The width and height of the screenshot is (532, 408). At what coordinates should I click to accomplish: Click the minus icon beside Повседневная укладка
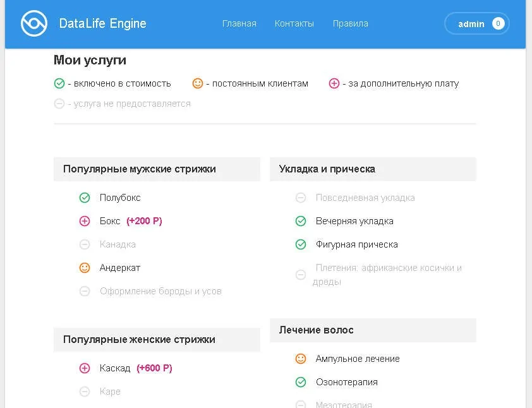[301, 198]
